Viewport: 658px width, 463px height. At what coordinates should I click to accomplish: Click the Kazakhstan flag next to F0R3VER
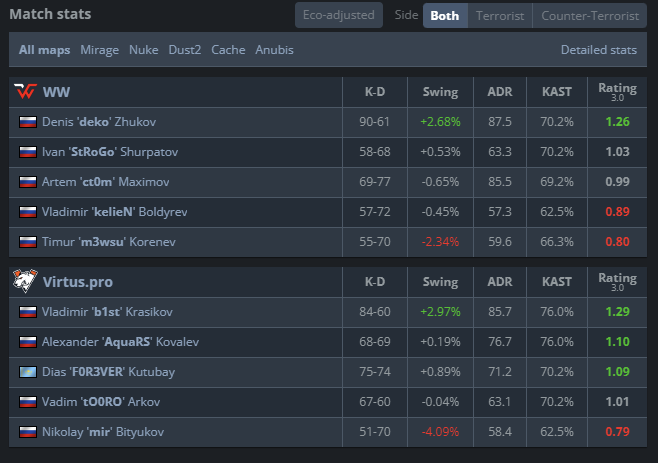(x=28, y=372)
